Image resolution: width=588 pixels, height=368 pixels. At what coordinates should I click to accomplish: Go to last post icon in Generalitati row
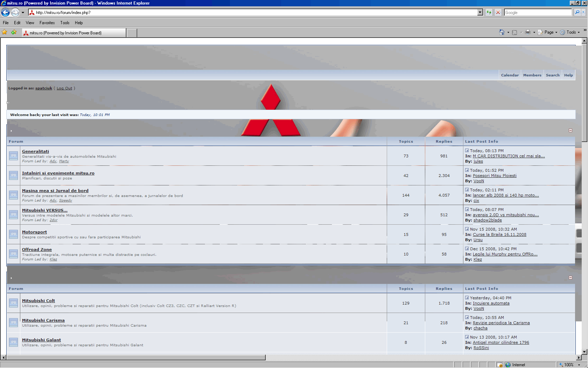click(467, 150)
